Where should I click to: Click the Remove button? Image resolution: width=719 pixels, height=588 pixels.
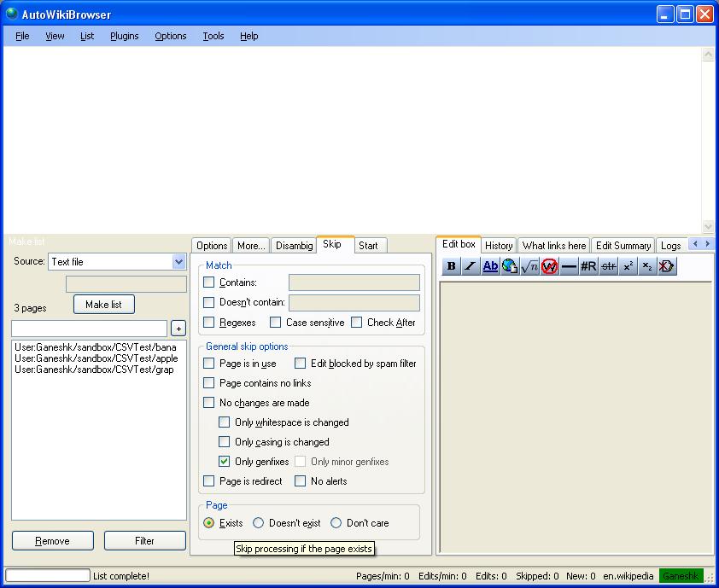[x=52, y=541]
